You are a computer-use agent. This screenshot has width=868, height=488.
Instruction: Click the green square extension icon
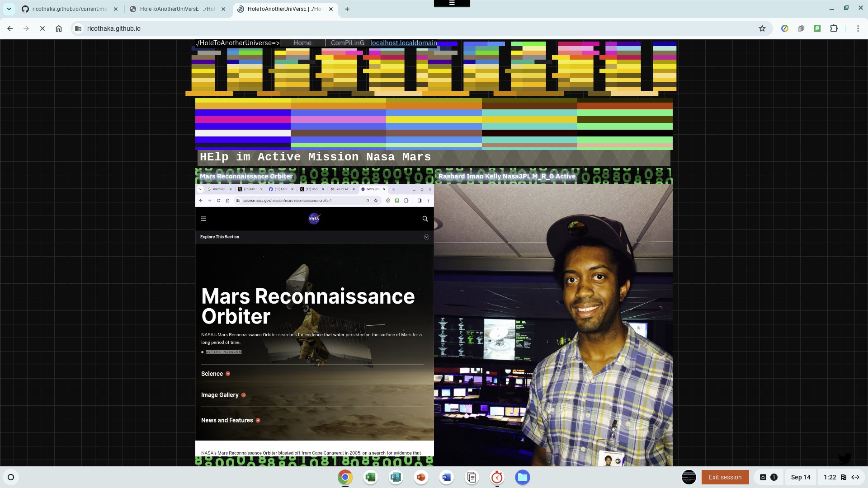[x=817, y=28]
